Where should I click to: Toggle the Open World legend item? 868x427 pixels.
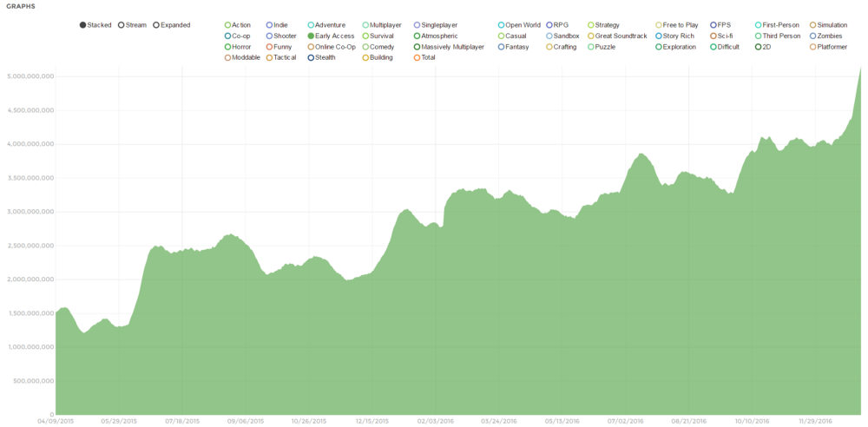coord(519,25)
